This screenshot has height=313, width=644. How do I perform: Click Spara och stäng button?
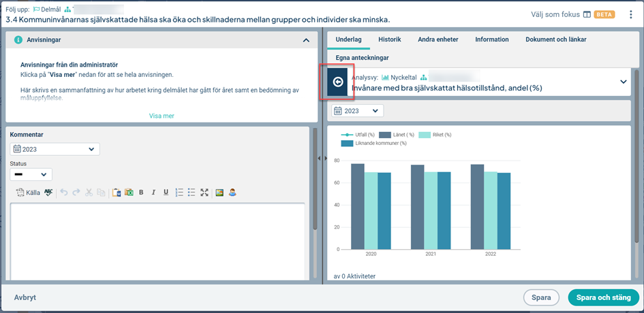[x=603, y=297]
